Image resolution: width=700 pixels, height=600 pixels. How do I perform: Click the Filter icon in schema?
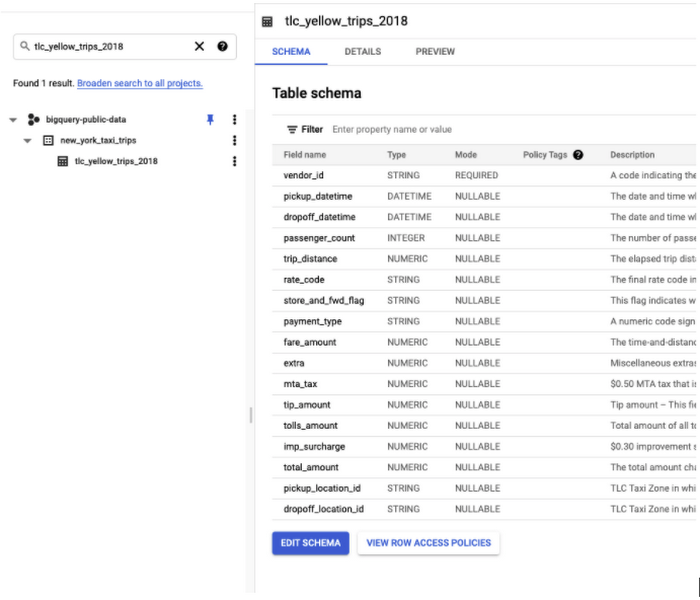pos(292,129)
